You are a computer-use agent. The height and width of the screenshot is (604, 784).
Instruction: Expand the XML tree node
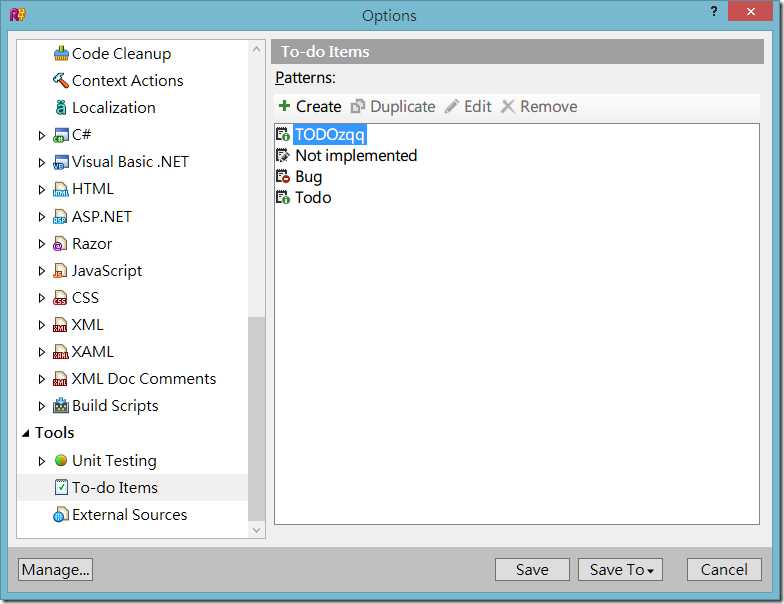coord(42,324)
